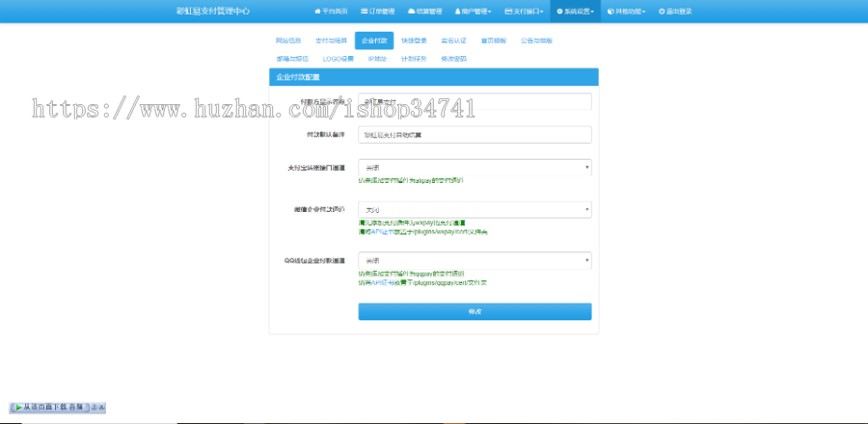868x424 pixels.
Task: Go to the 快捷登录 tab
Action: click(x=414, y=40)
